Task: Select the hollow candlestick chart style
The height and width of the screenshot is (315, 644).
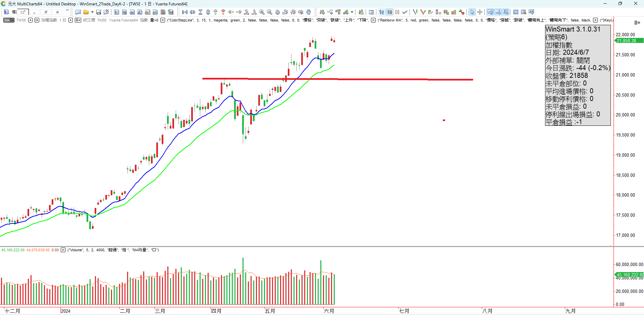Action: tap(397, 12)
